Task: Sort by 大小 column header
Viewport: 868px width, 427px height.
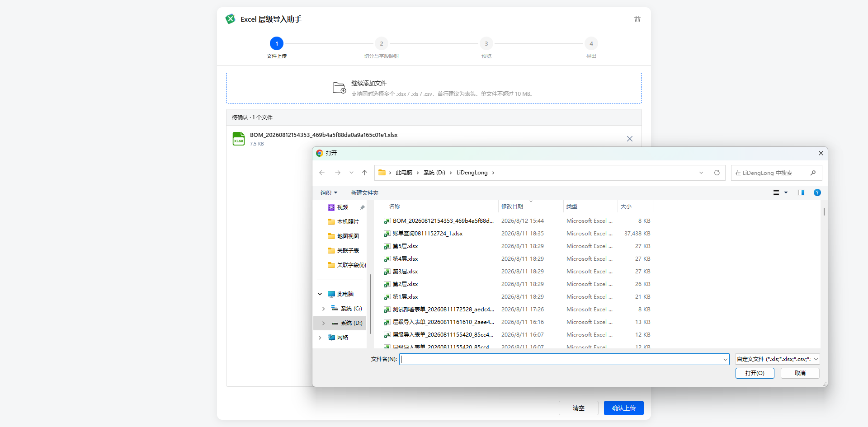Action: tap(626, 206)
